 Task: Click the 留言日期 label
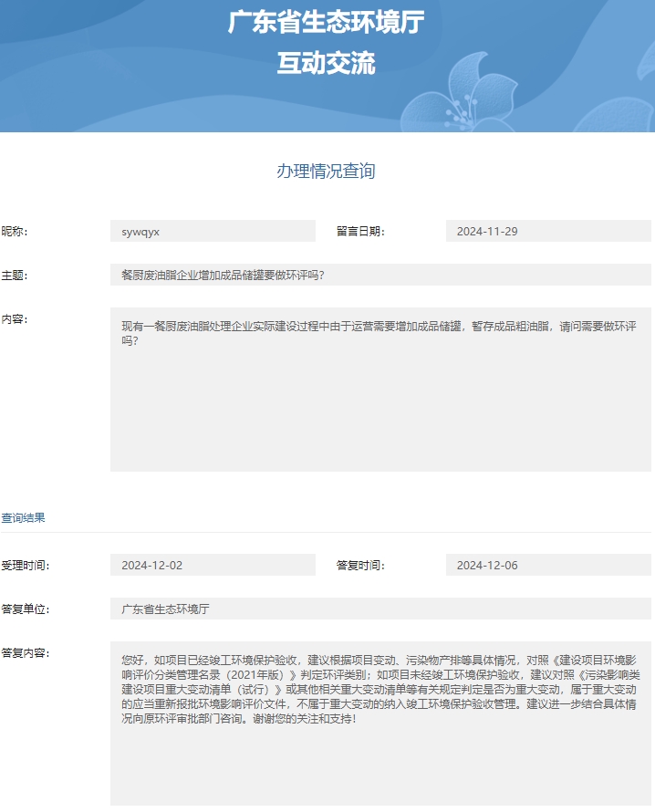pyautogui.click(x=361, y=232)
